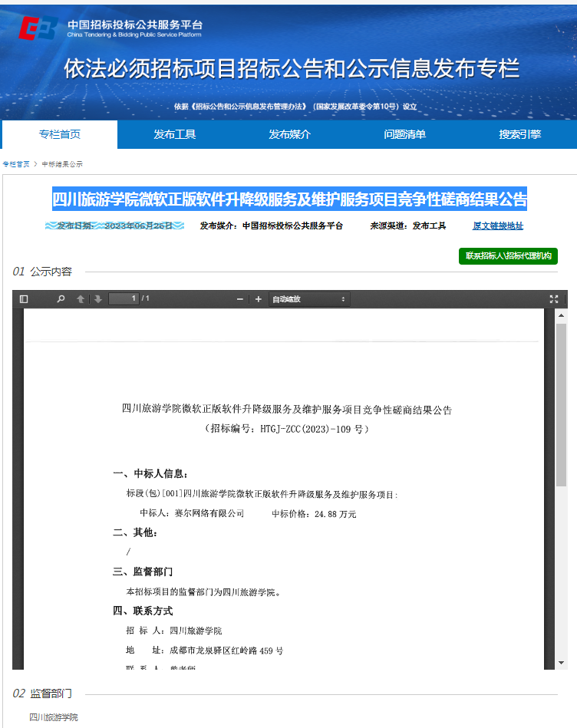Open the 搜索引擎 tab
577x728 pixels.
click(x=520, y=135)
